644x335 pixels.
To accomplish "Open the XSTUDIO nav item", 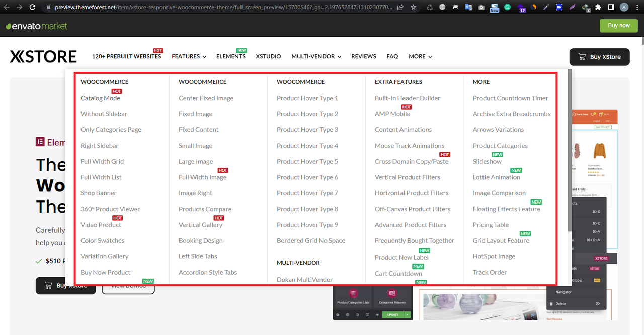I will pos(268,56).
